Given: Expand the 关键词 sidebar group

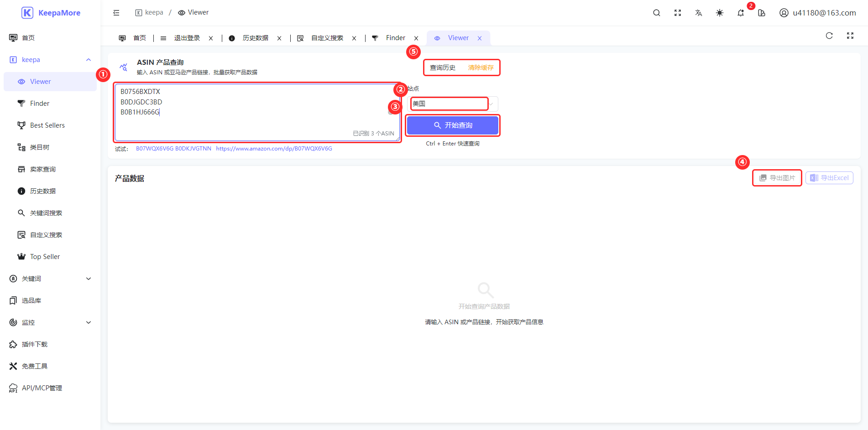Looking at the screenshot, I should 50,279.
